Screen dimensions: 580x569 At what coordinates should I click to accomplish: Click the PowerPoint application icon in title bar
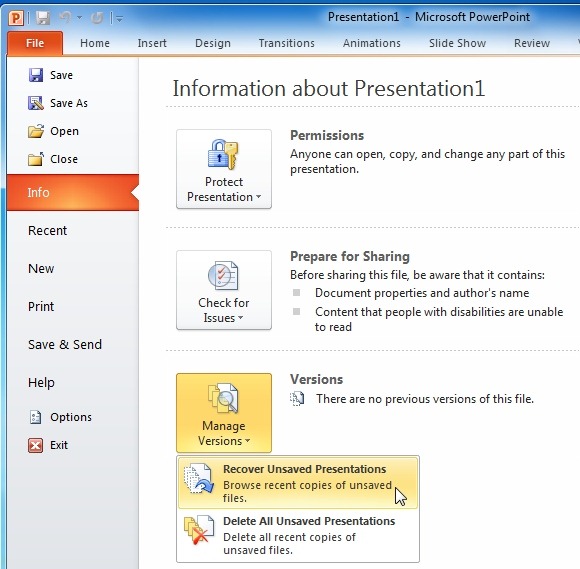coord(16,17)
